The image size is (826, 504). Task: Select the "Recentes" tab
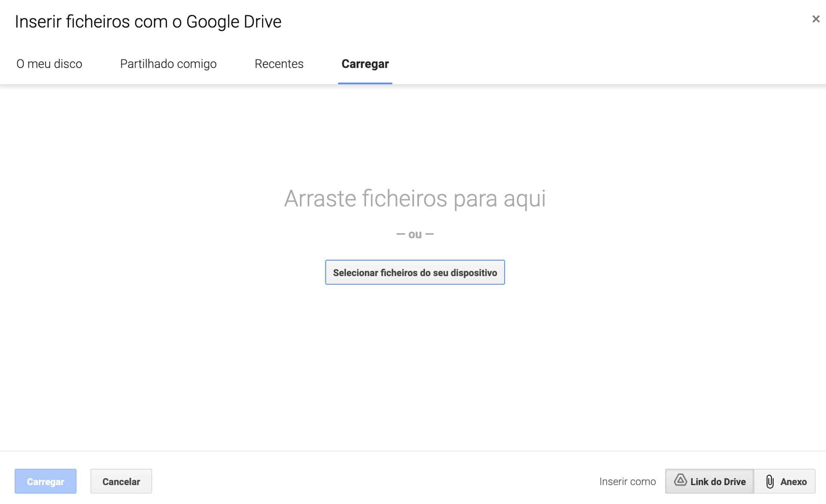(x=279, y=64)
